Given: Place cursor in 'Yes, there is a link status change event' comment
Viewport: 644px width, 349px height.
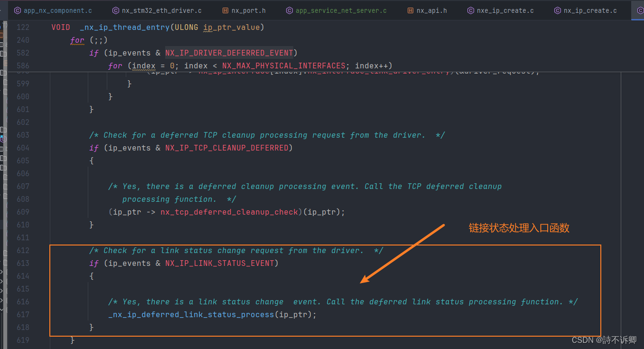Looking at the screenshot, I should pos(343,302).
